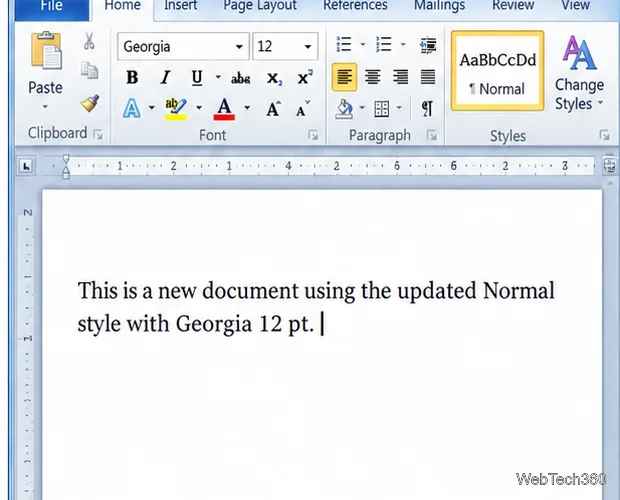Image resolution: width=620 pixels, height=500 pixels.
Task: Click the Paste clipboard icon
Action: coord(46,51)
